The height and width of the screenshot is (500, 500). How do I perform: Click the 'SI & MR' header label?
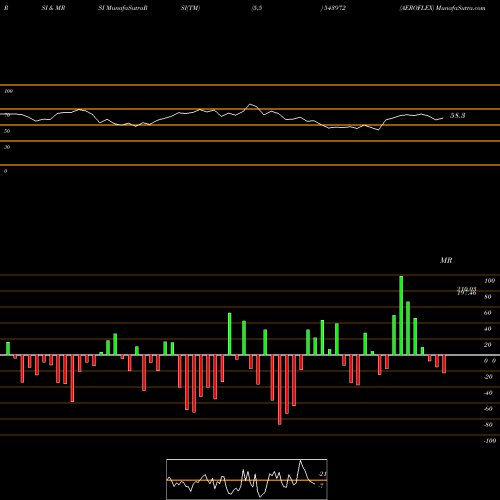[x=53, y=8]
